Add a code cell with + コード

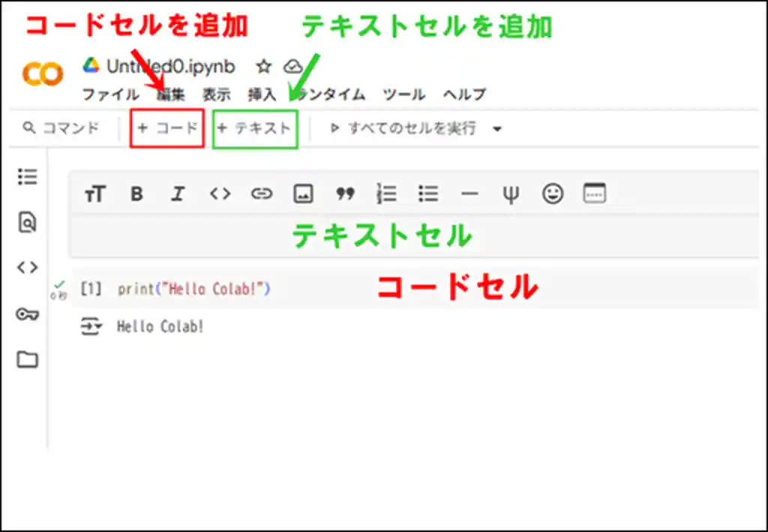click(x=167, y=128)
